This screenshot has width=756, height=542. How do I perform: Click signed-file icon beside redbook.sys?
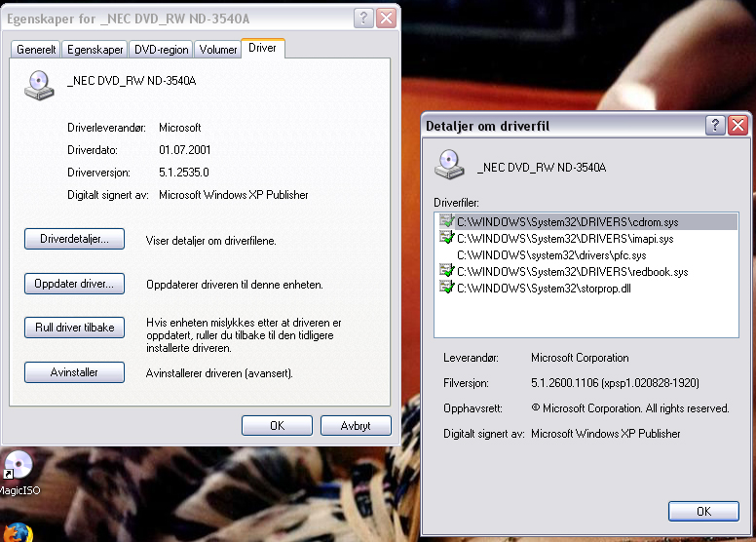point(447,270)
